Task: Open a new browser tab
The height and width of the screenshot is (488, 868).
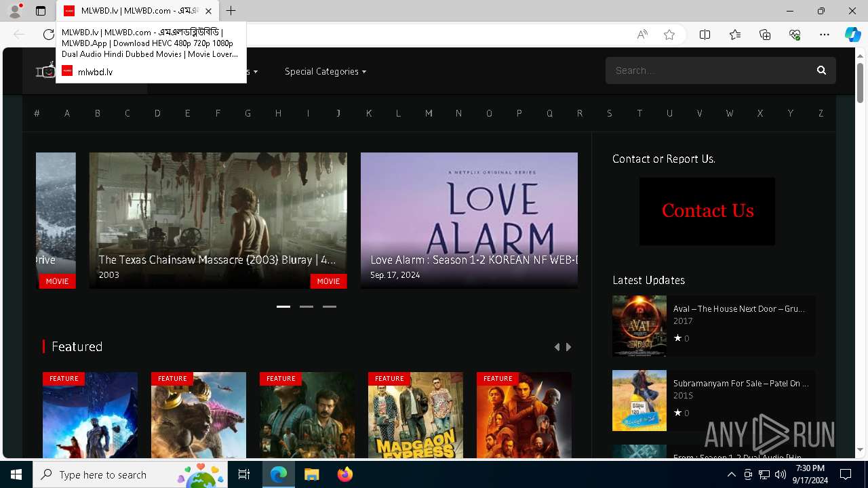Action: (x=231, y=11)
